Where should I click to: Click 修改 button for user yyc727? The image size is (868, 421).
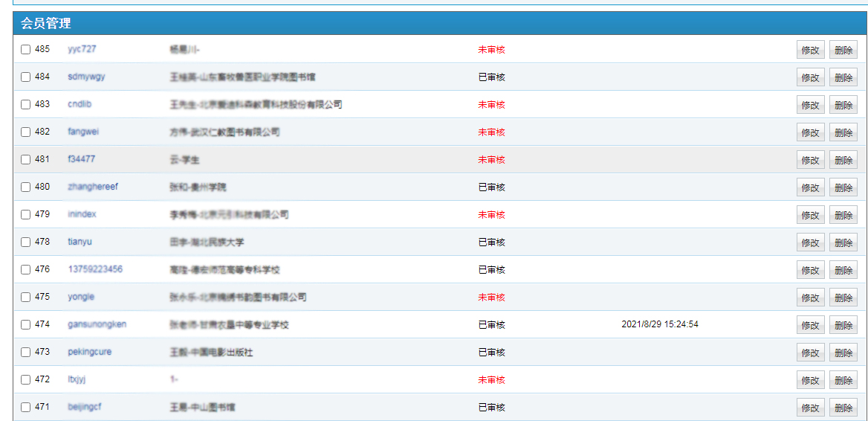pyautogui.click(x=810, y=50)
